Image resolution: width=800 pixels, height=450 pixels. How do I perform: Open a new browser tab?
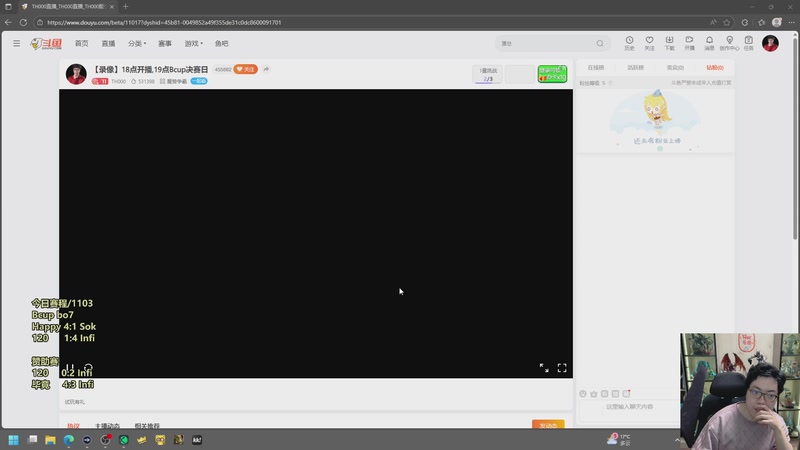126,7
